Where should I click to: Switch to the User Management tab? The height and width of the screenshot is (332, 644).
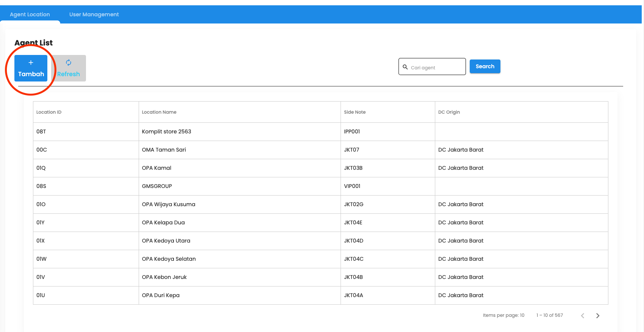(94, 14)
